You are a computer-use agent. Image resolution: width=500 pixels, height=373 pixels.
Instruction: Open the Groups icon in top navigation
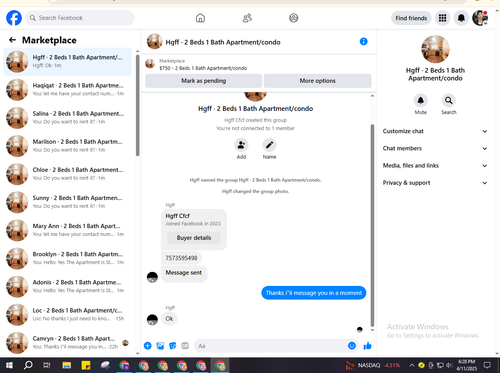(x=294, y=18)
